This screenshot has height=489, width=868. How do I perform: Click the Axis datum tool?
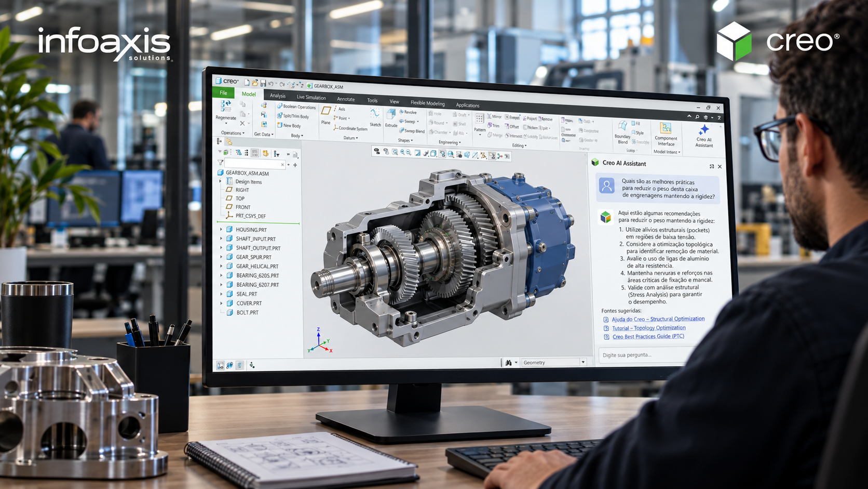(x=339, y=109)
